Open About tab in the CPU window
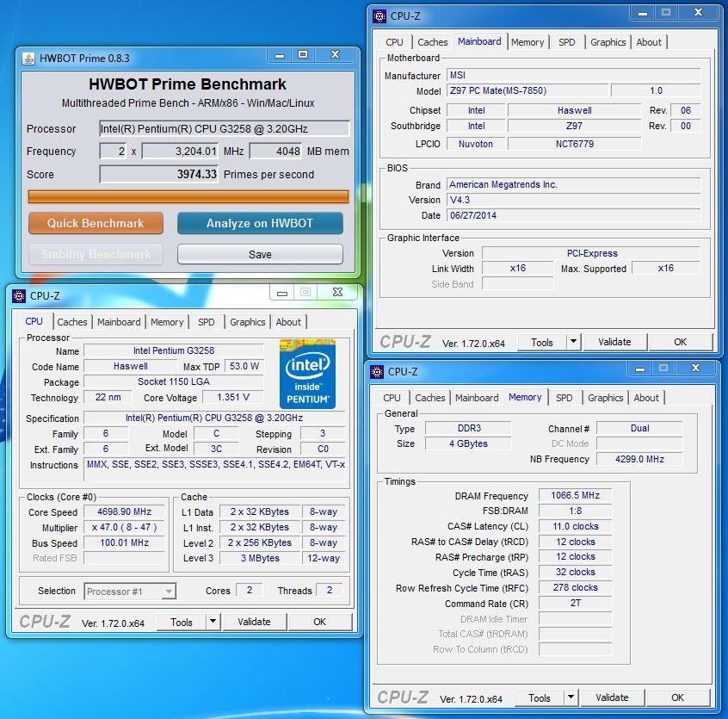The width and height of the screenshot is (728, 719). pos(288,322)
